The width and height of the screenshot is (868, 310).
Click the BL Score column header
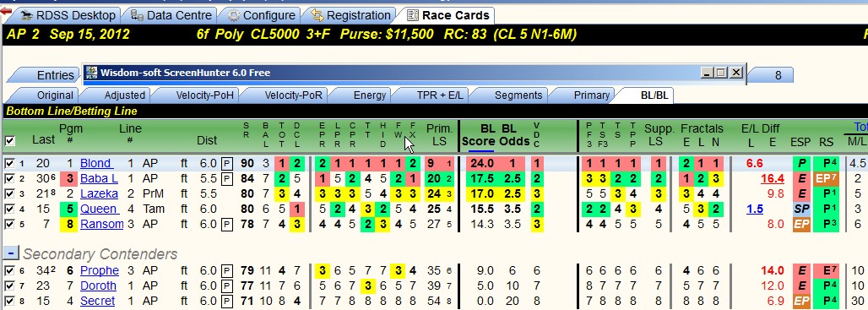[479, 135]
